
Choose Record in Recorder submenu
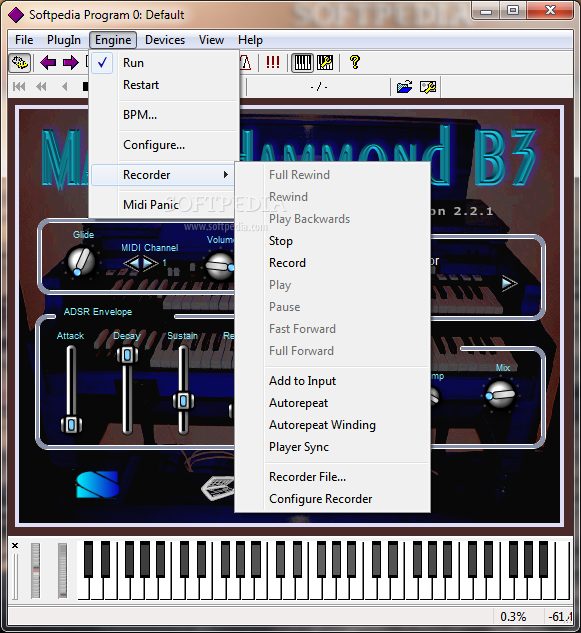333,263
